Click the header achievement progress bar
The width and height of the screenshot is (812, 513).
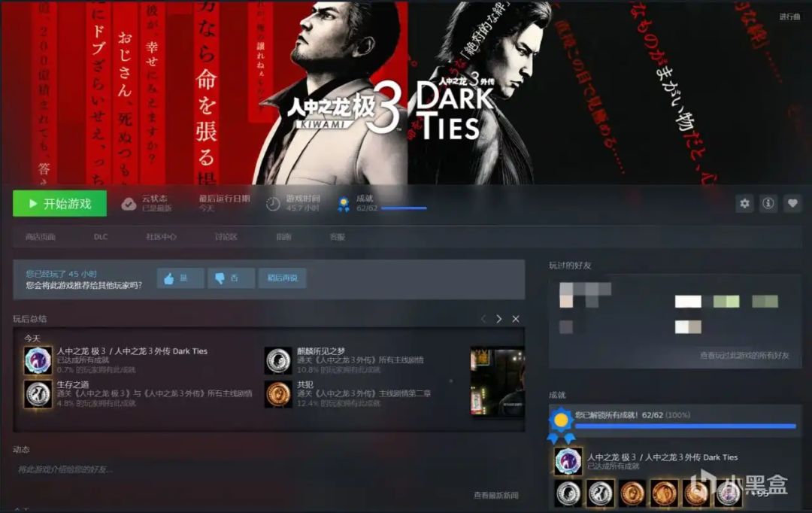(x=404, y=208)
